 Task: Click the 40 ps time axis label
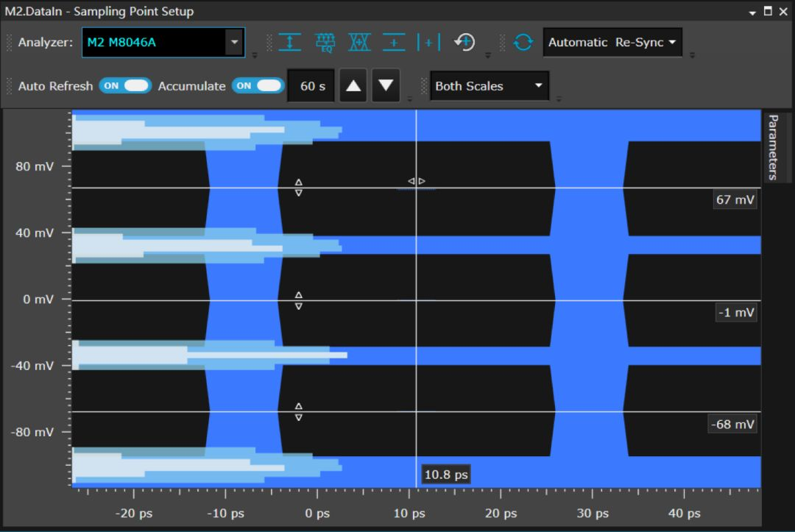click(x=685, y=514)
